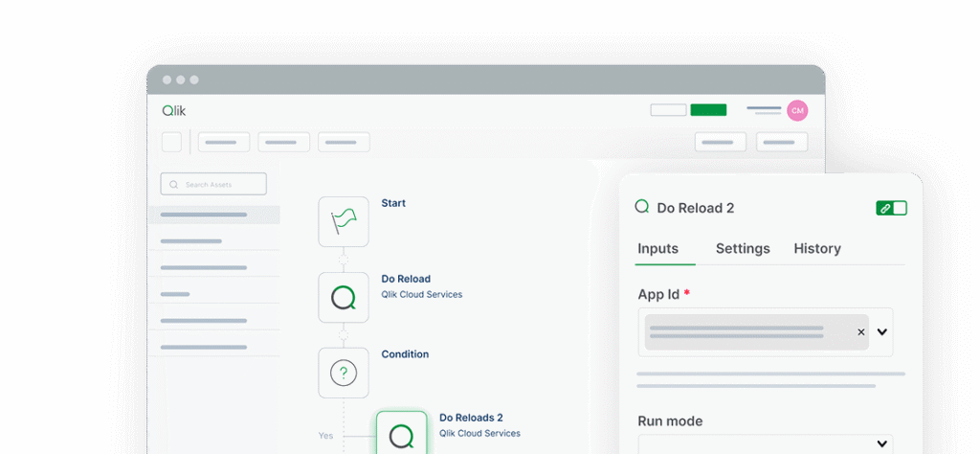
Task: Click Qlik Cloud Services under Do Reloads 2
Action: [479, 433]
